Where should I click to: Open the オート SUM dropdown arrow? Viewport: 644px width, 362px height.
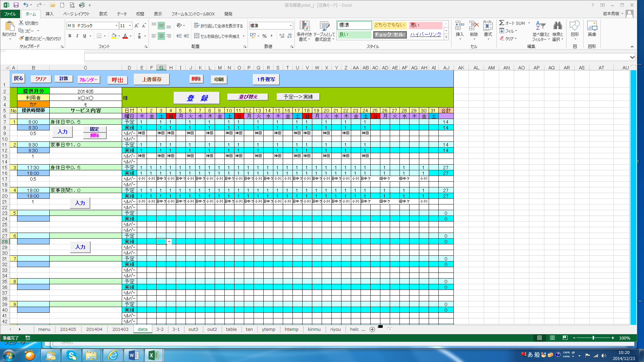click(529, 23)
